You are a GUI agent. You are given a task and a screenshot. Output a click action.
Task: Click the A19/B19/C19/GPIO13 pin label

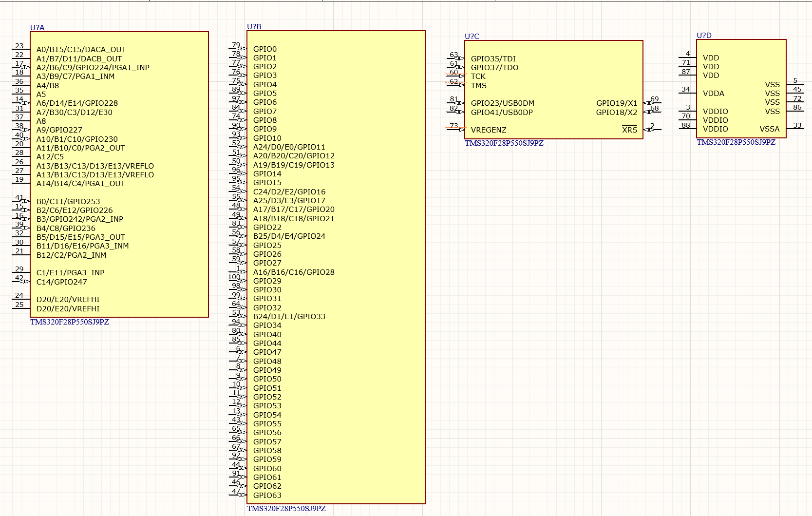click(294, 165)
